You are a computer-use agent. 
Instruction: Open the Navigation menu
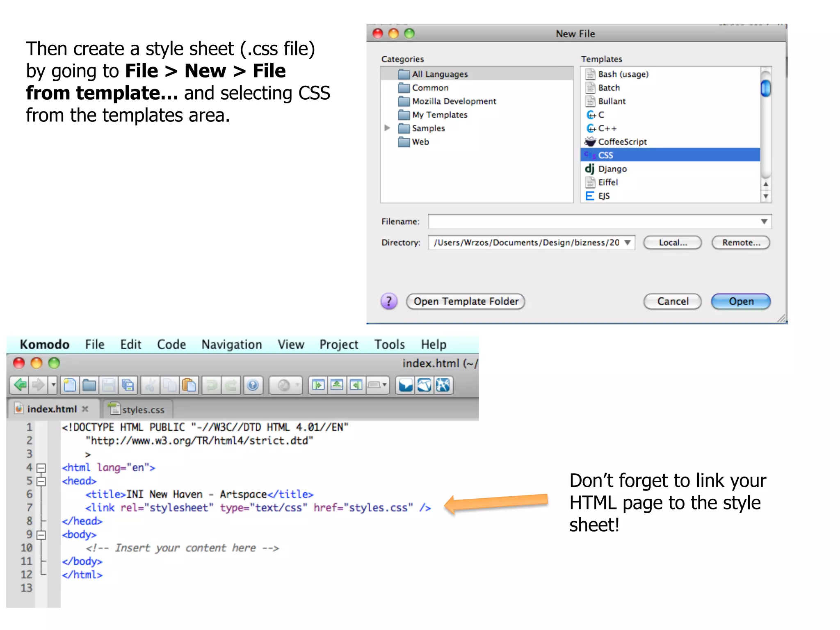click(232, 344)
